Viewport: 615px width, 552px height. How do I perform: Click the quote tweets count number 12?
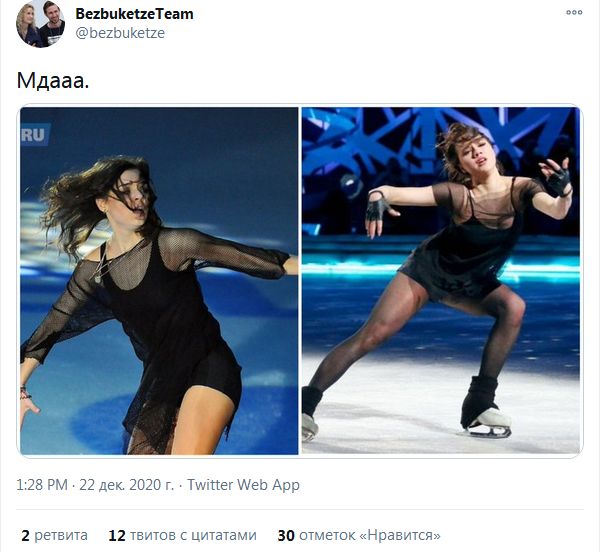pyautogui.click(x=117, y=536)
